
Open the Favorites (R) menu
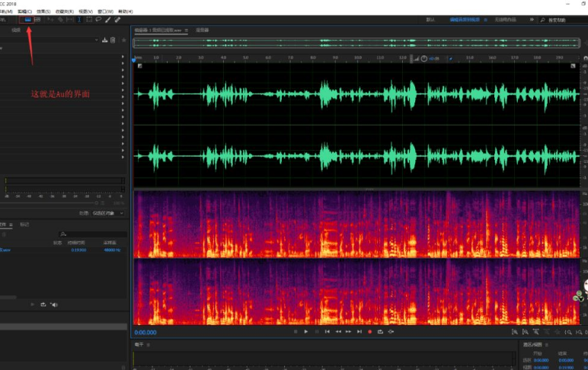(65, 11)
